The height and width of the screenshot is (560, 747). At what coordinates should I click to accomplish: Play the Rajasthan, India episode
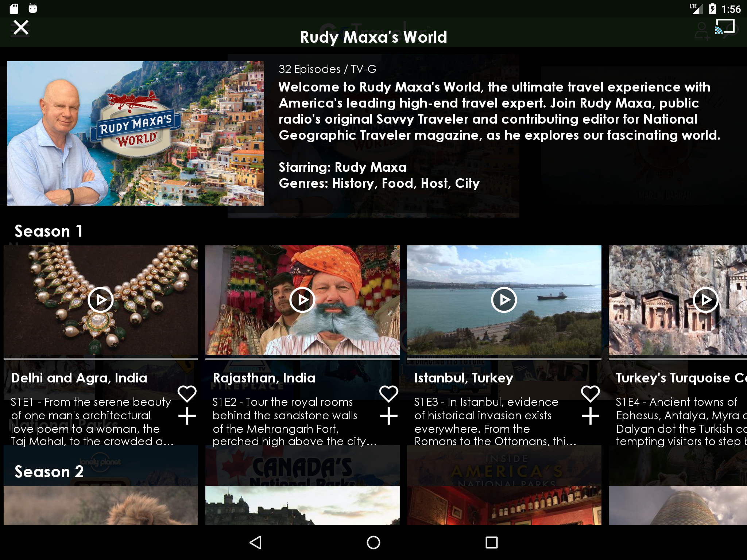(302, 300)
